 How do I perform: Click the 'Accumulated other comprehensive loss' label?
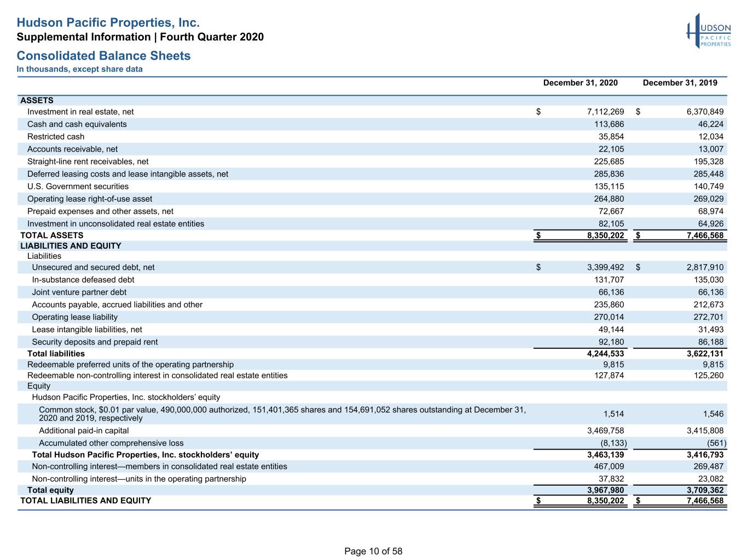111,443
